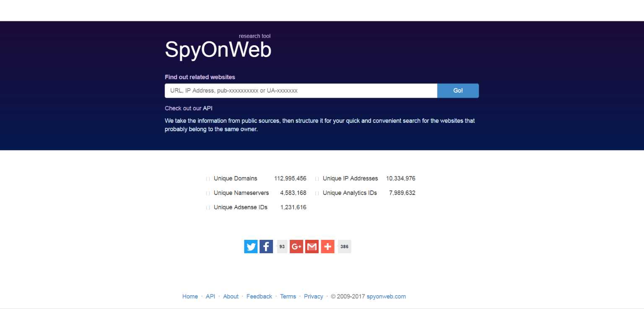This screenshot has width=644, height=309.
Task: Click the SpyOnWeb logo
Action: click(x=218, y=49)
